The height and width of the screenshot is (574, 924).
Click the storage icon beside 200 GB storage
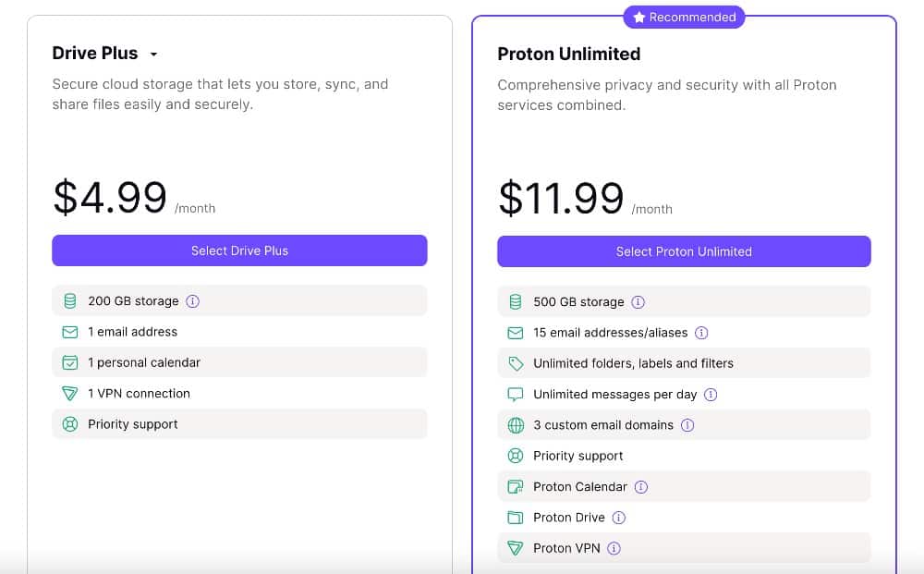(x=70, y=301)
